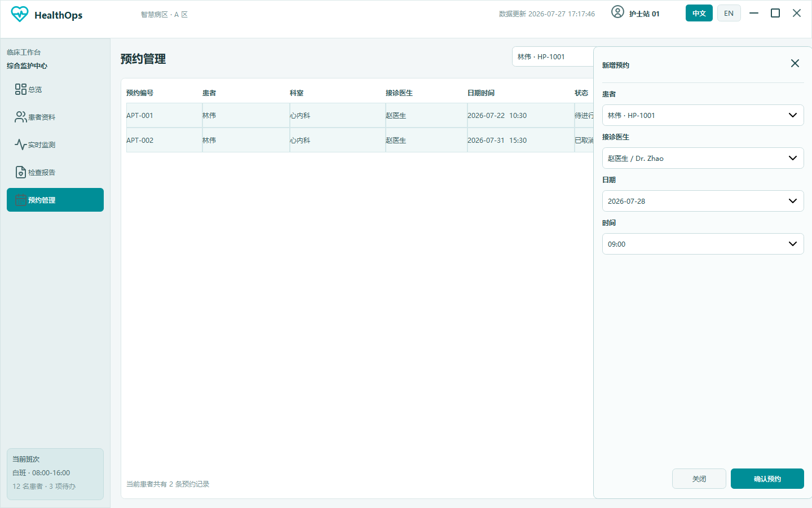
Task: Click the 当前班次 shift info card
Action: (x=55, y=474)
